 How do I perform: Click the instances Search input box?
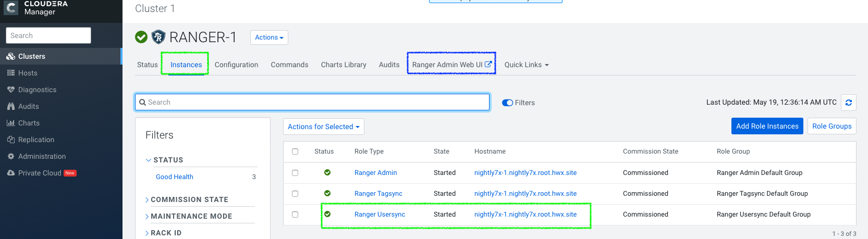point(312,102)
